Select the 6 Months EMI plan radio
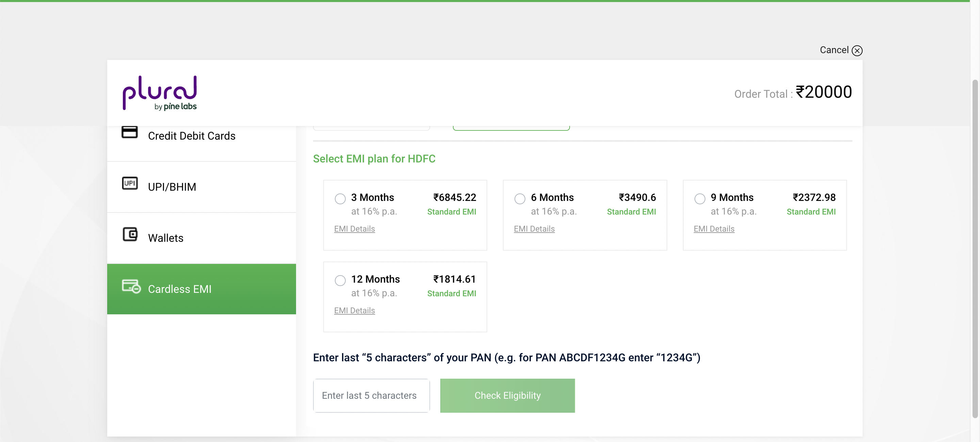This screenshot has width=980, height=442. [x=520, y=199]
